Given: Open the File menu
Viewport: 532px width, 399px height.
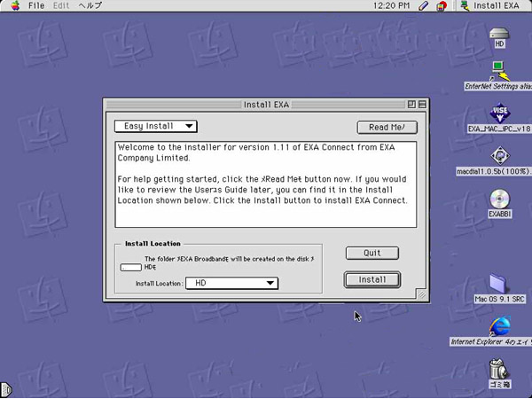Looking at the screenshot, I should click(36, 6).
